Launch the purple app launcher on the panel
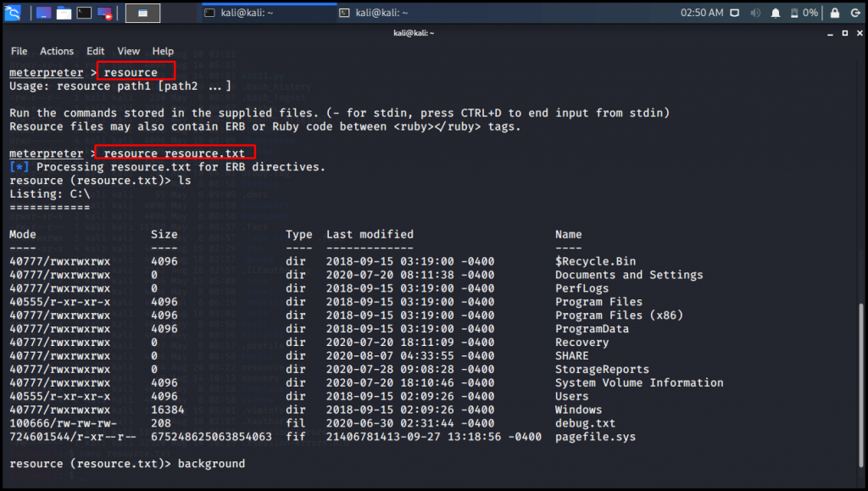Image resolution: width=868 pixels, height=491 pixels. [x=42, y=13]
